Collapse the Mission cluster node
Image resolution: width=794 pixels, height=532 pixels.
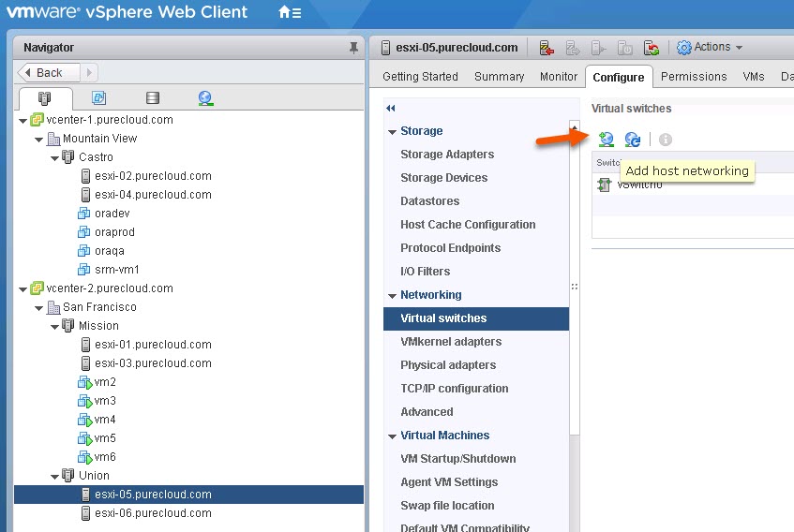coord(54,327)
